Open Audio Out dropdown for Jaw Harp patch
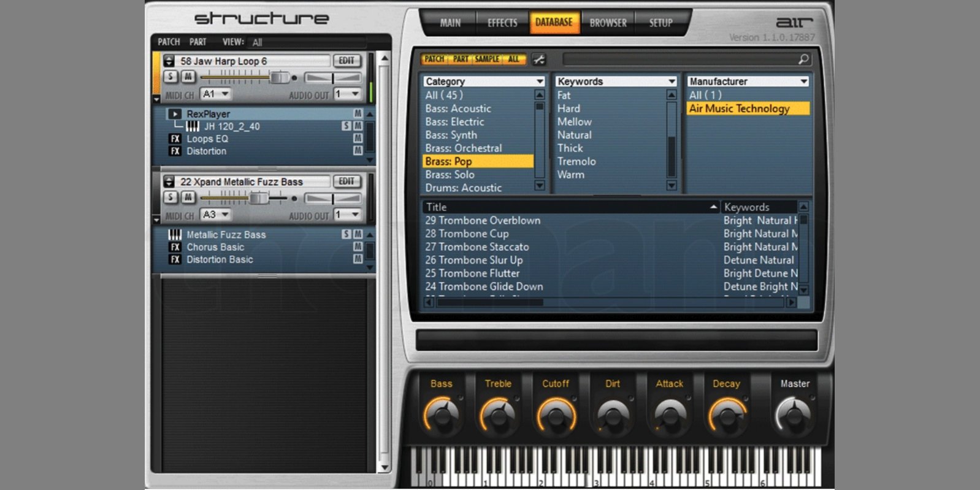 348,94
